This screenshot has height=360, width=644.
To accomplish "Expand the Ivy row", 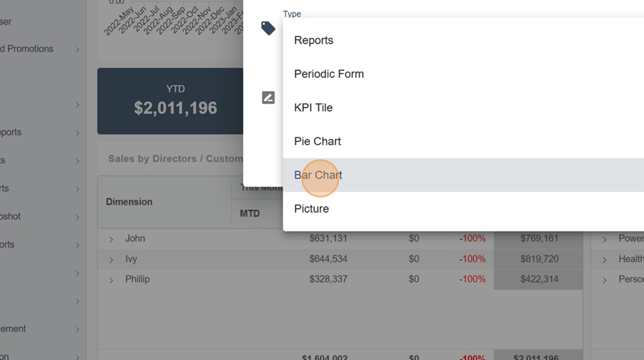I will [x=112, y=259].
